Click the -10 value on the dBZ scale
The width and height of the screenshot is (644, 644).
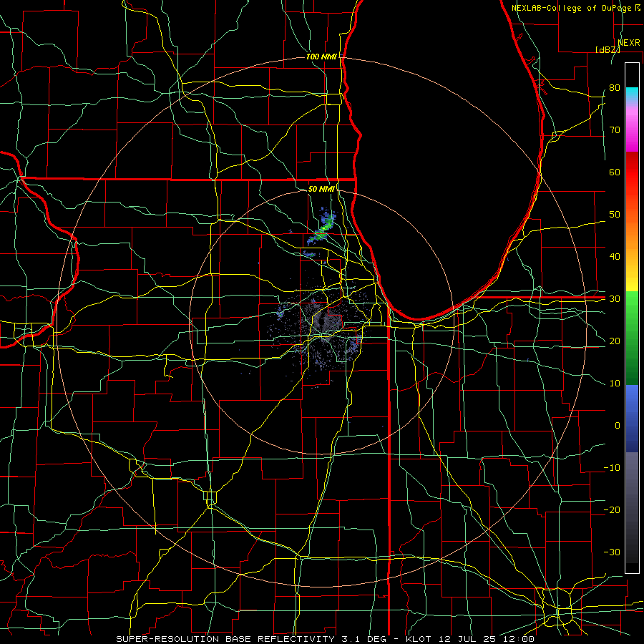[x=612, y=468]
